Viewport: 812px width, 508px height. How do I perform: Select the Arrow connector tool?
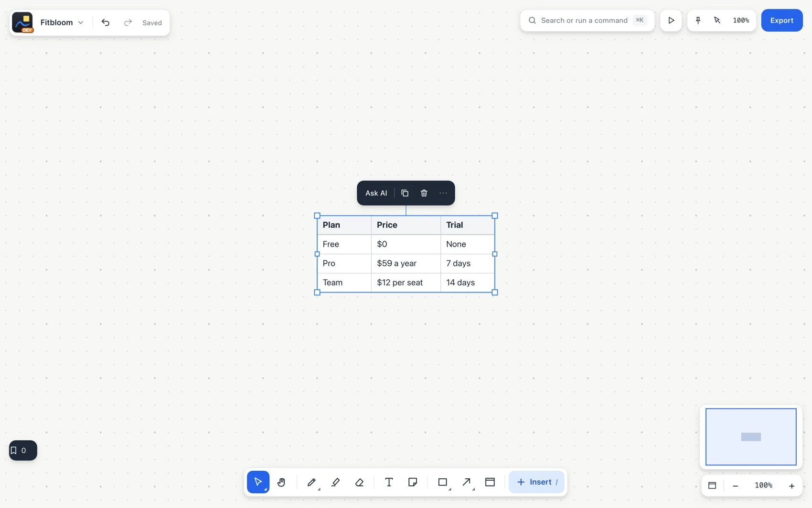(x=467, y=482)
